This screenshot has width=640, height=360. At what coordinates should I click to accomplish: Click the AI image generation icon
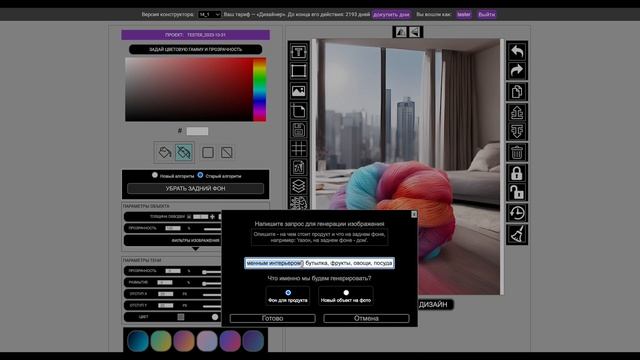pos(298,167)
